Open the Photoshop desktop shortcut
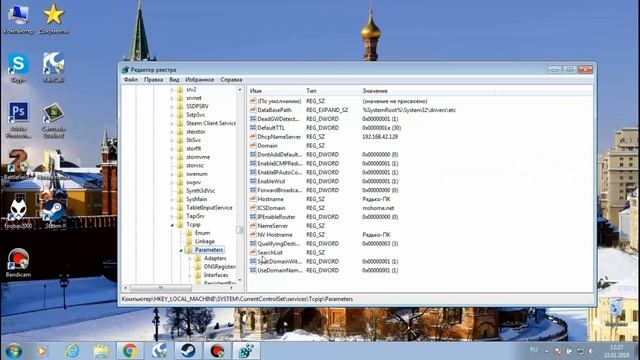Viewport: 640px width, 360px height. click(18, 120)
